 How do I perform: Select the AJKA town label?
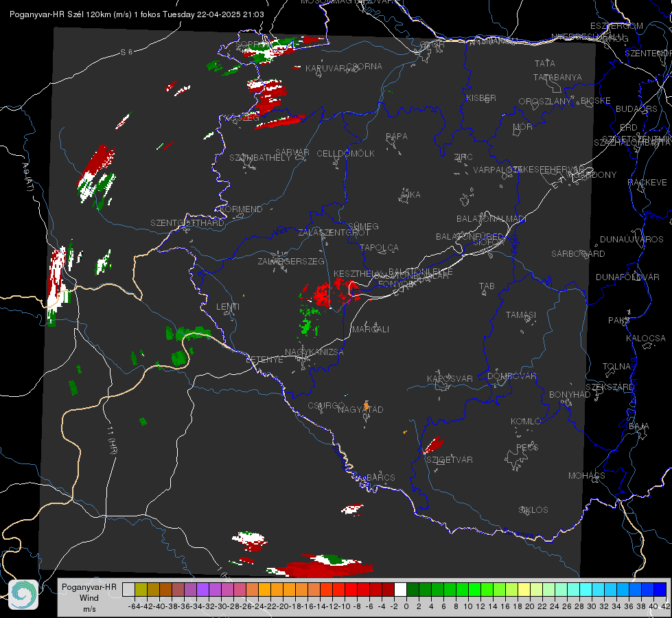point(410,195)
